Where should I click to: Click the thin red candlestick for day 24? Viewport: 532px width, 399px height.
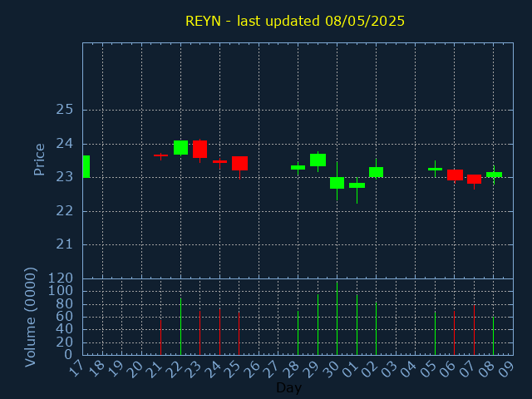click(219, 162)
